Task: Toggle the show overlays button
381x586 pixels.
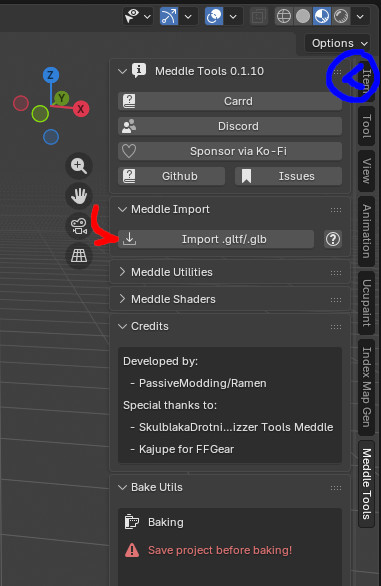Action: pos(214,16)
